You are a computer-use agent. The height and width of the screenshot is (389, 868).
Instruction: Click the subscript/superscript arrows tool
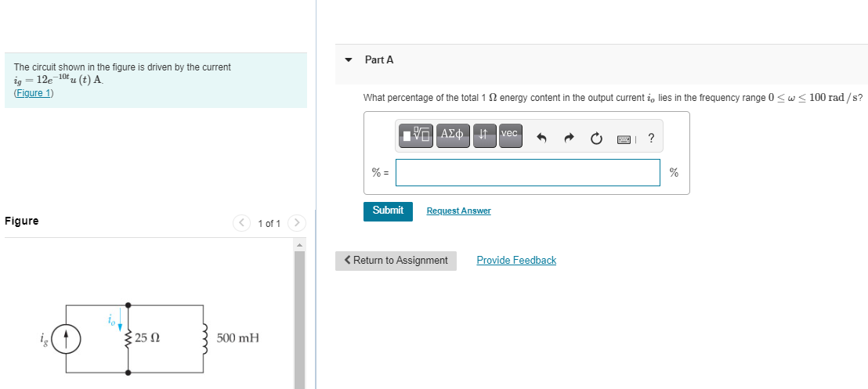[x=485, y=136]
